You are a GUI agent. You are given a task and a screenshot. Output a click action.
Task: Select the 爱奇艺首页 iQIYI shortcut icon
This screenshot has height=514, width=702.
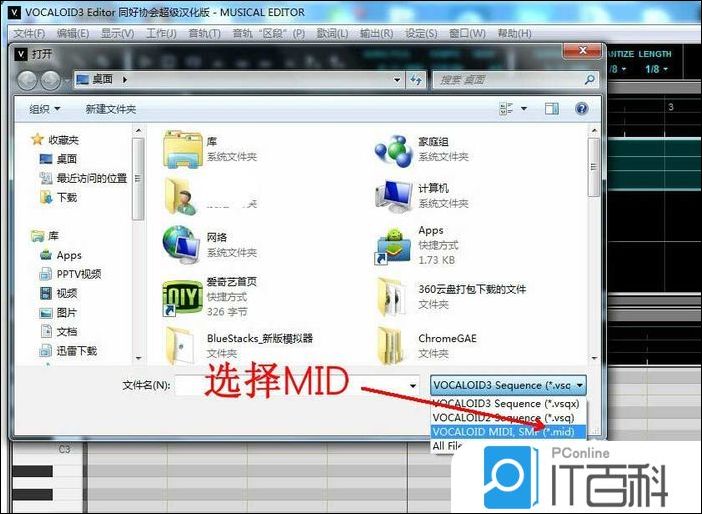(181, 297)
